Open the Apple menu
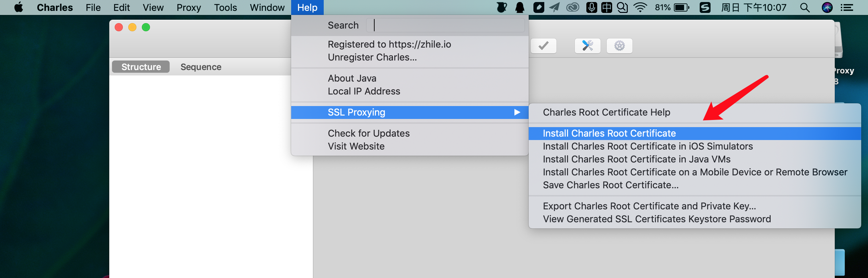This screenshot has width=868, height=278. 19,7
